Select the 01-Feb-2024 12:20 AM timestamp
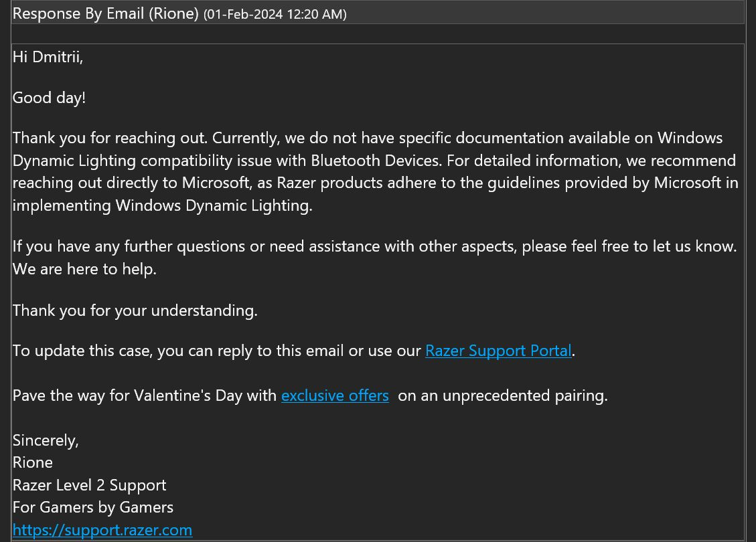 [x=275, y=15]
